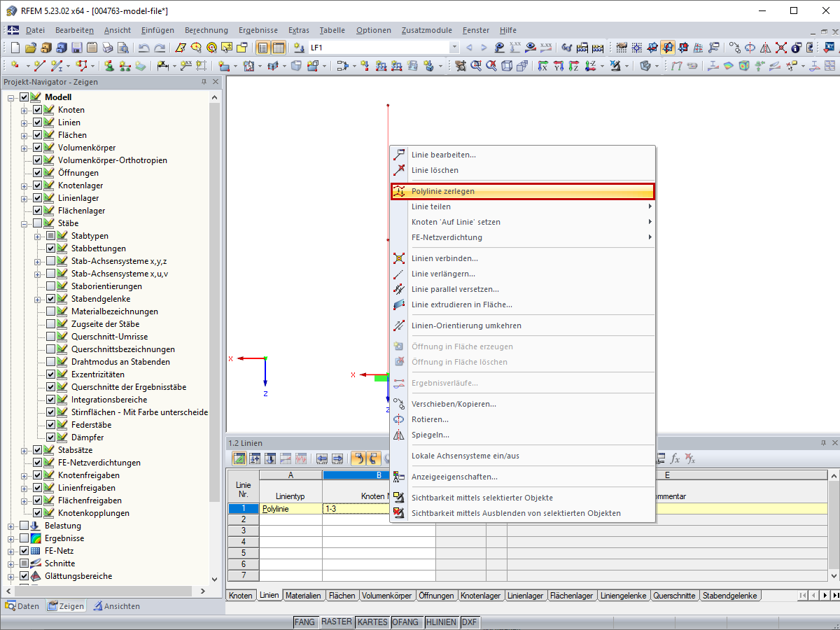Uncheck the Knoten checkbox
This screenshot has height=630, width=840.
tap(37, 110)
